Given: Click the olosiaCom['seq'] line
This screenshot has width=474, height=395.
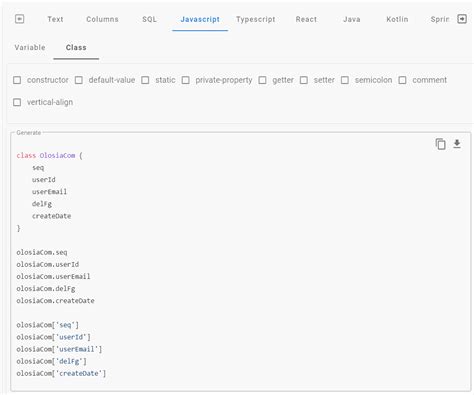Looking at the screenshot, I should [x=48, y=325].
